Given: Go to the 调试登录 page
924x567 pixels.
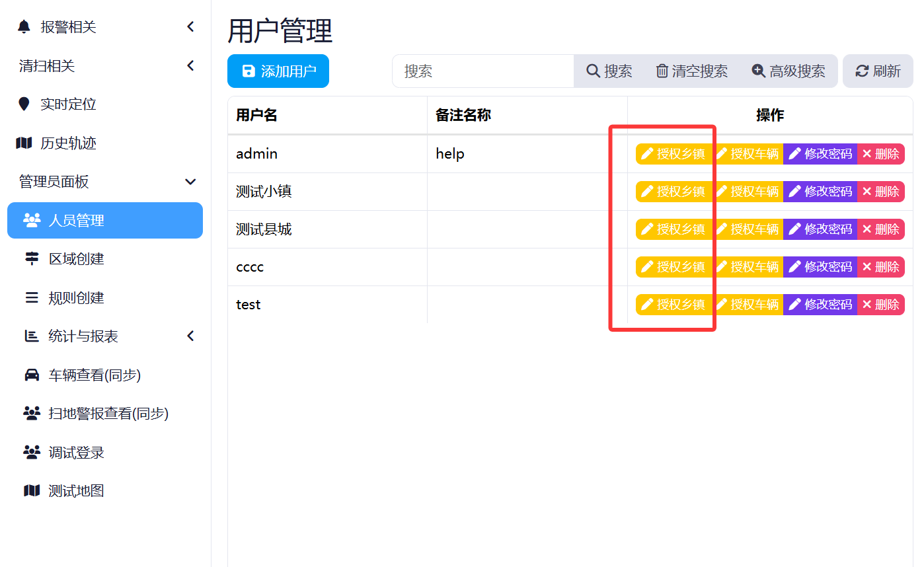Looking at the screenshot, I should tap(76, 453).
